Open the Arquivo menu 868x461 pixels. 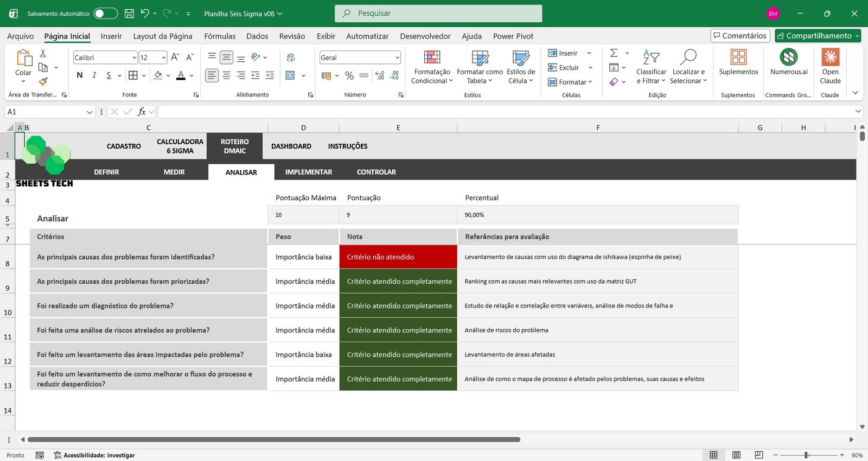[x=21, y=36]
